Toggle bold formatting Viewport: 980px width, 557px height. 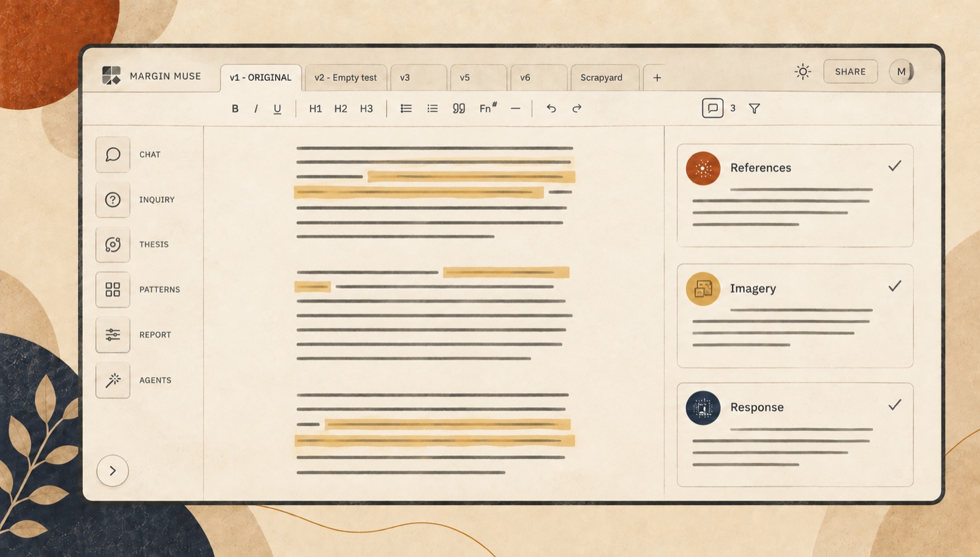(x=235, y=108)
